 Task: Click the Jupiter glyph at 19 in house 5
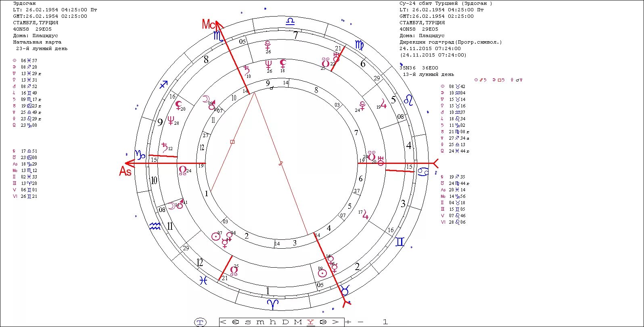tap(383, 104)
